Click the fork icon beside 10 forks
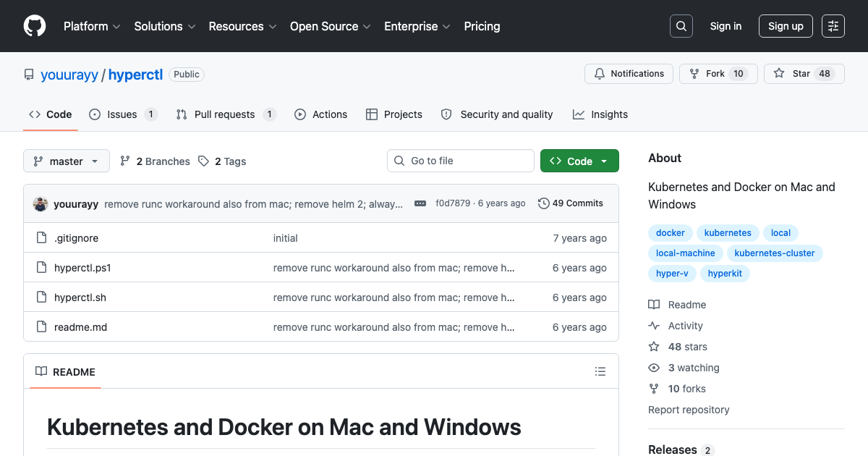Viewport: 868px width, 456px height. (x=654, y=389)
